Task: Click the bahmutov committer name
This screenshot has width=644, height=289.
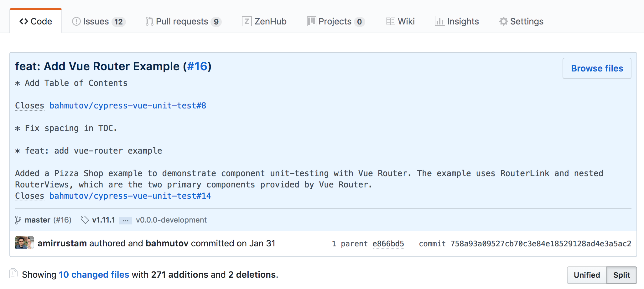Action: (x=167, y=244)
